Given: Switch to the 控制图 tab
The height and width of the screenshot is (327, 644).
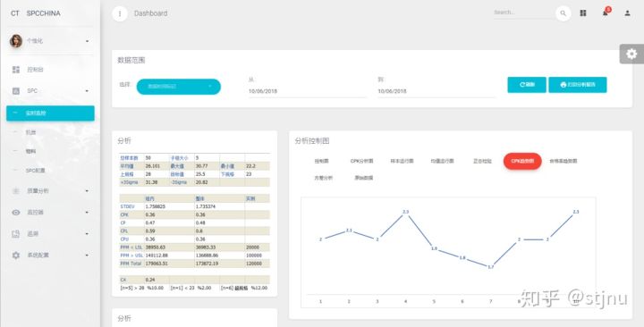Looking at the screenshot, I should pos(322,161).
